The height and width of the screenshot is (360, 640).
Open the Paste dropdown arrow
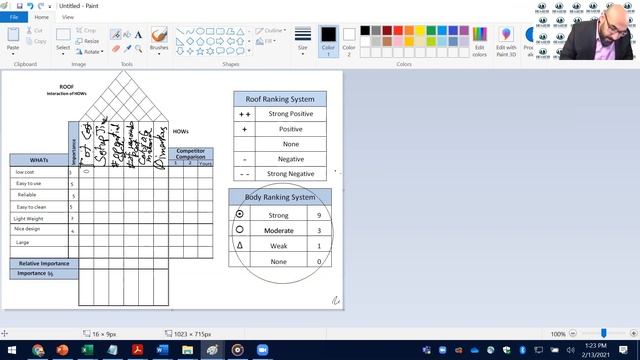point(13,54)
